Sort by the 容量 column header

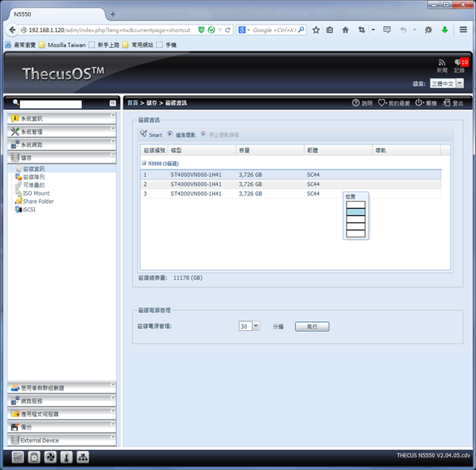tap(270, 150)
